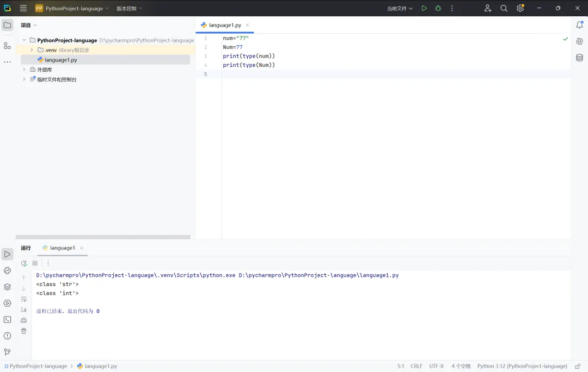Click the print(type(Num)) line
Screen dimensions: 588x372
[249, 65]
